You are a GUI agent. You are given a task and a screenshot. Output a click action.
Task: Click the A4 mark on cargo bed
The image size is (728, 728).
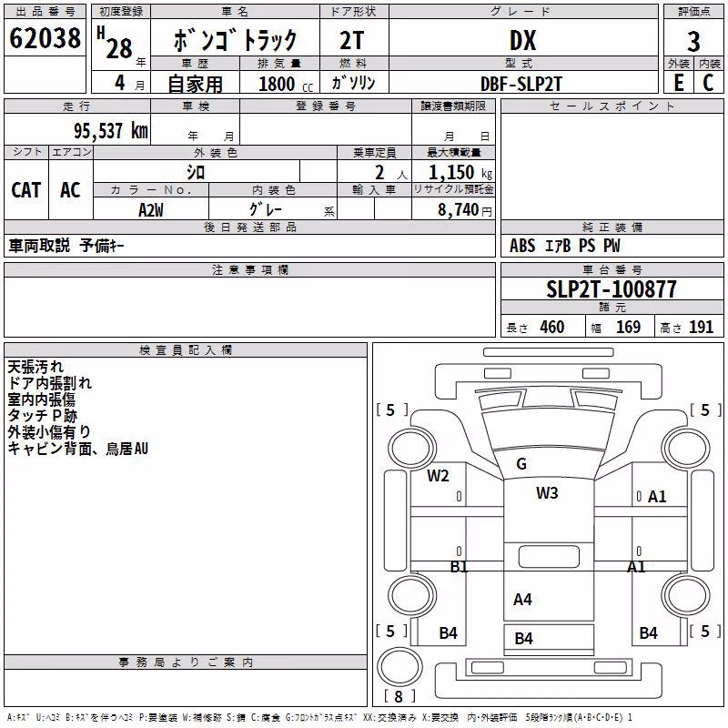pyautogui.click(x=522, y=600)
